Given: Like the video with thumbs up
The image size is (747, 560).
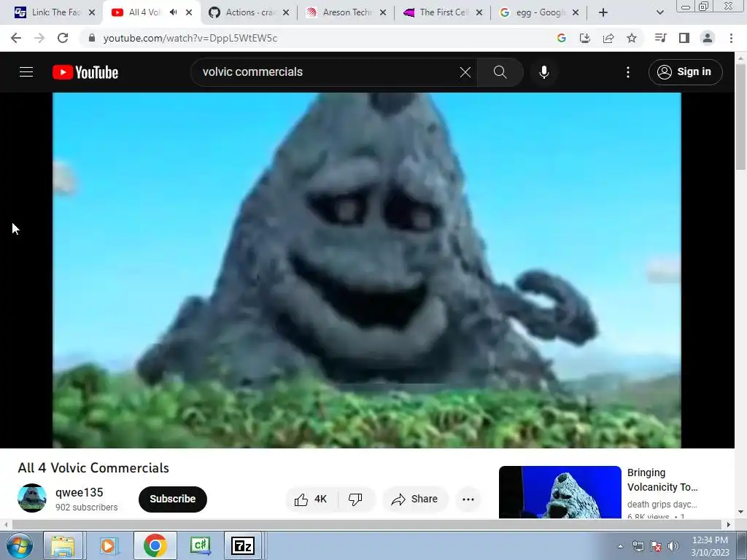Looking at the screenshot, I should [x=311, y=499].
